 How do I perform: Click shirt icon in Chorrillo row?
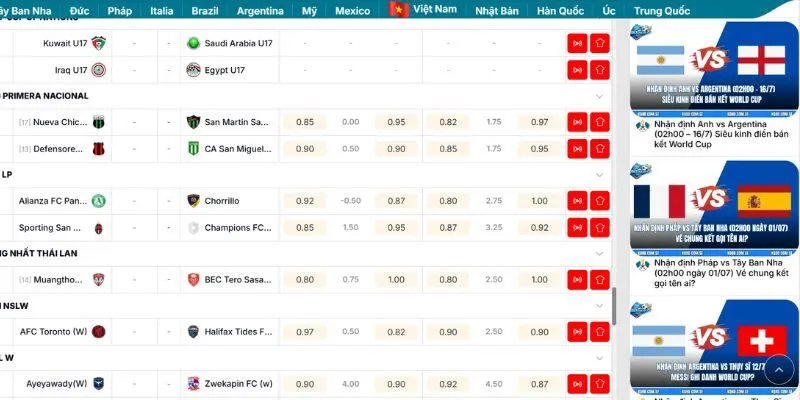point(600,201)
